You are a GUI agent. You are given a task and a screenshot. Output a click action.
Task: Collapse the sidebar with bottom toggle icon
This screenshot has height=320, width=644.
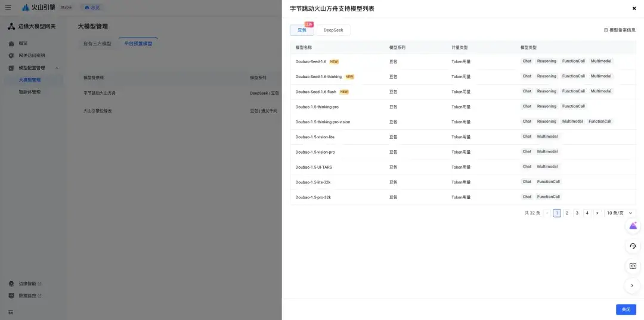tap(11, 312)
